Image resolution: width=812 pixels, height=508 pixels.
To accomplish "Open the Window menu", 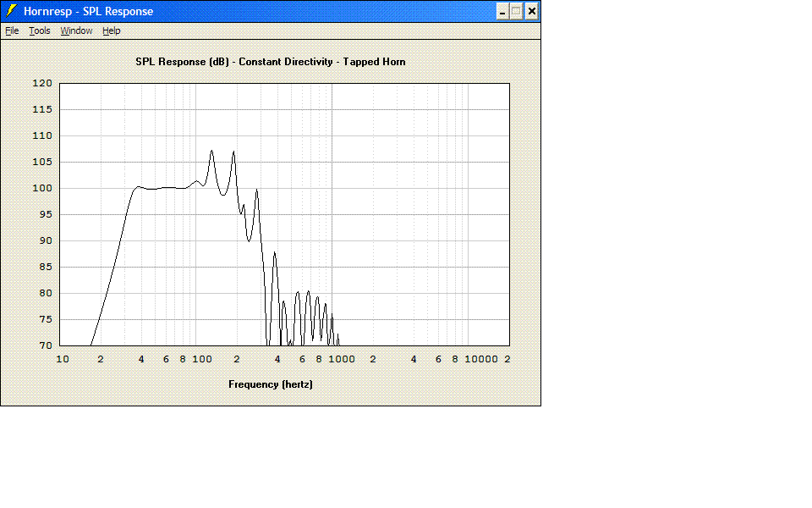I will [76, 30].
